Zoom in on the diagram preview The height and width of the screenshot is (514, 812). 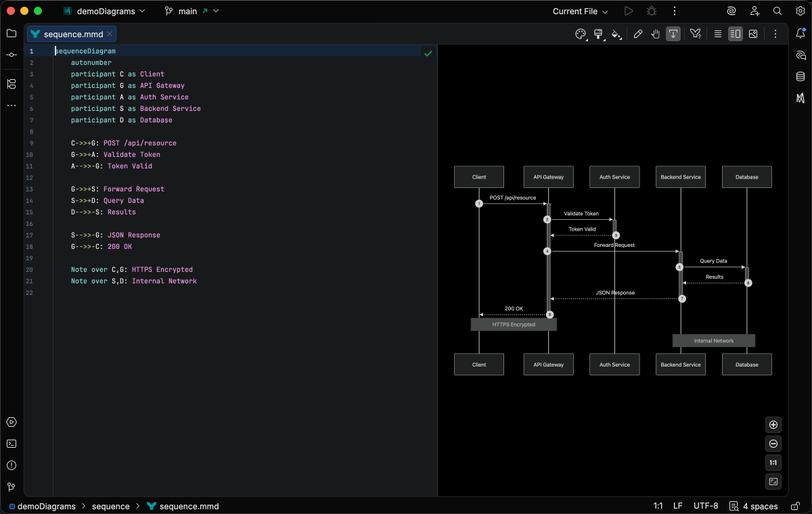(x=773, y=425)
